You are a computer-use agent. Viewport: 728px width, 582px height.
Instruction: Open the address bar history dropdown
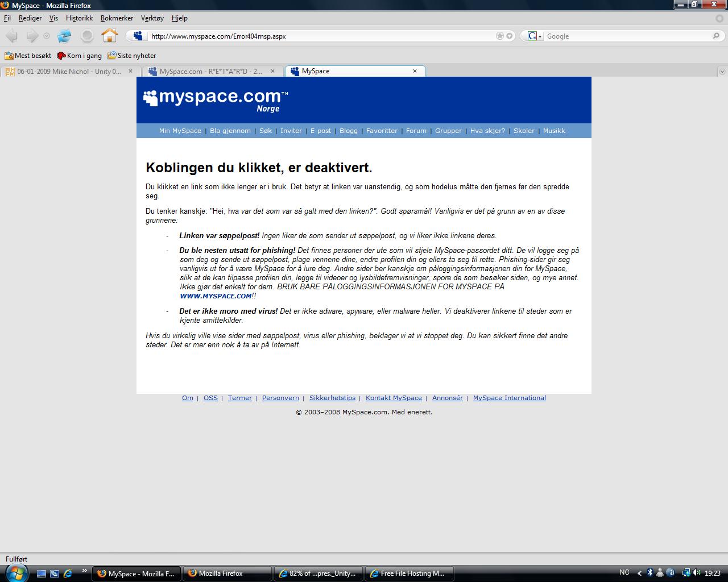click(510, 36)
